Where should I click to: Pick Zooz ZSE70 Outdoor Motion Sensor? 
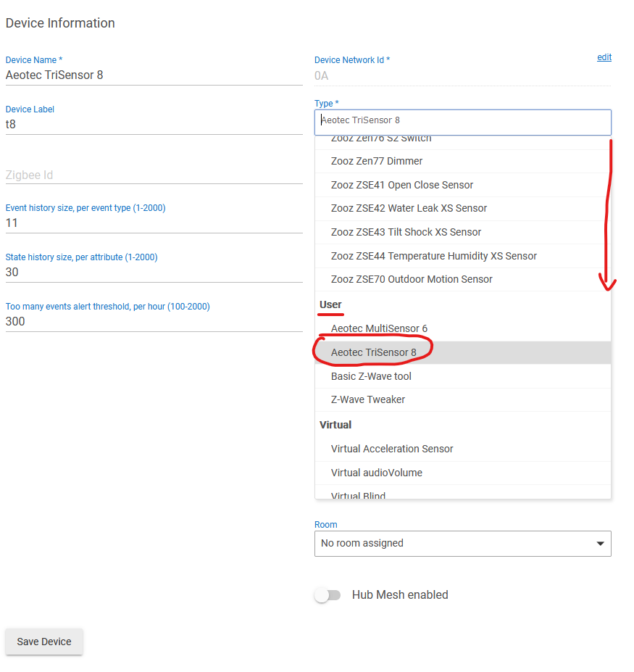click(463, 279)
